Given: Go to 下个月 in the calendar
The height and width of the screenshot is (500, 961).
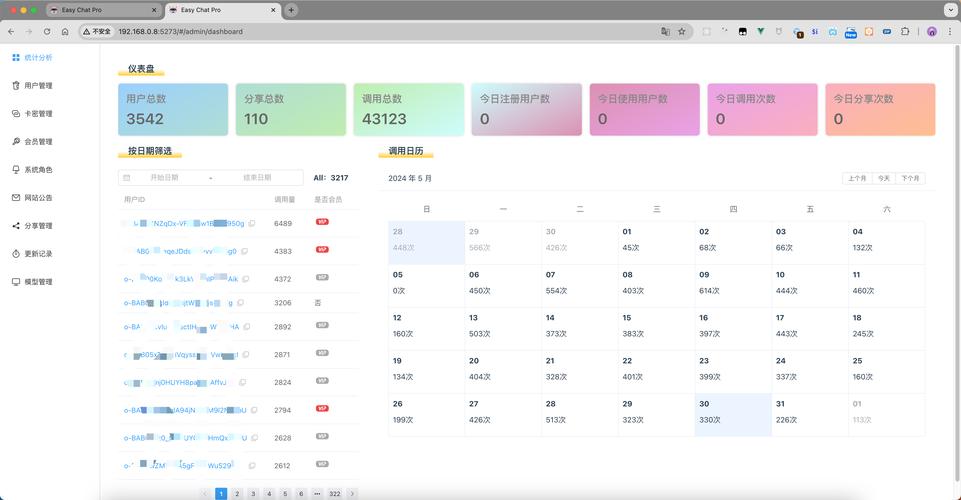Looking at the screenshot, I should [x=910, y=178].
